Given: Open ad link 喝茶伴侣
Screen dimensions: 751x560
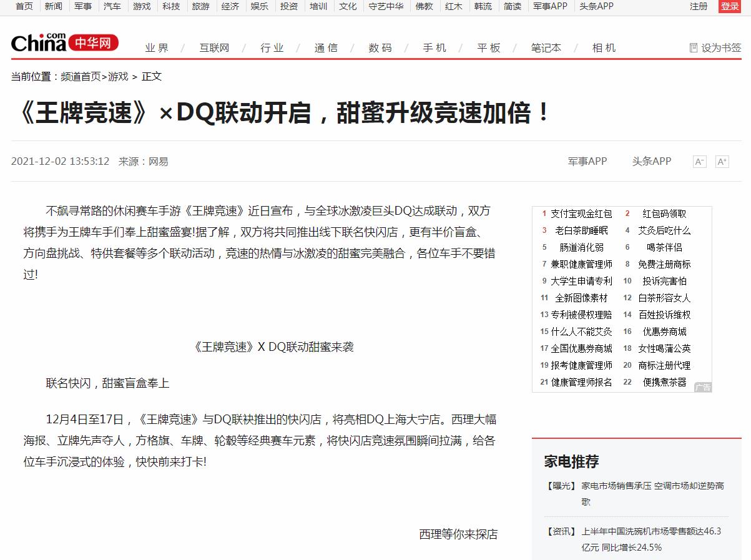Looking at the screenshot, I should [664, 247].
